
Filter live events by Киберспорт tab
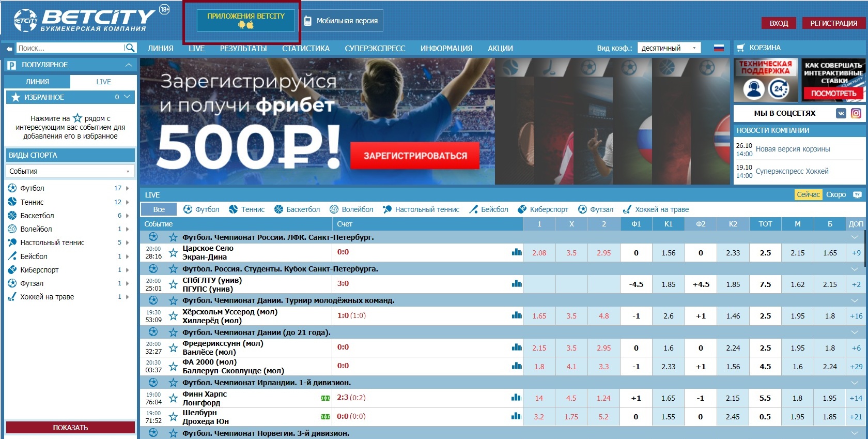tap(543, 209)
